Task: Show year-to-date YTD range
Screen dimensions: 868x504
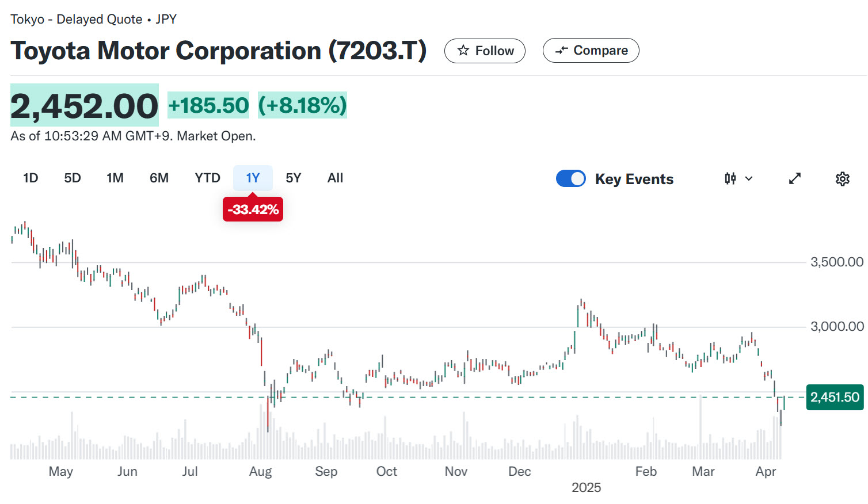Action: (208, 178)
